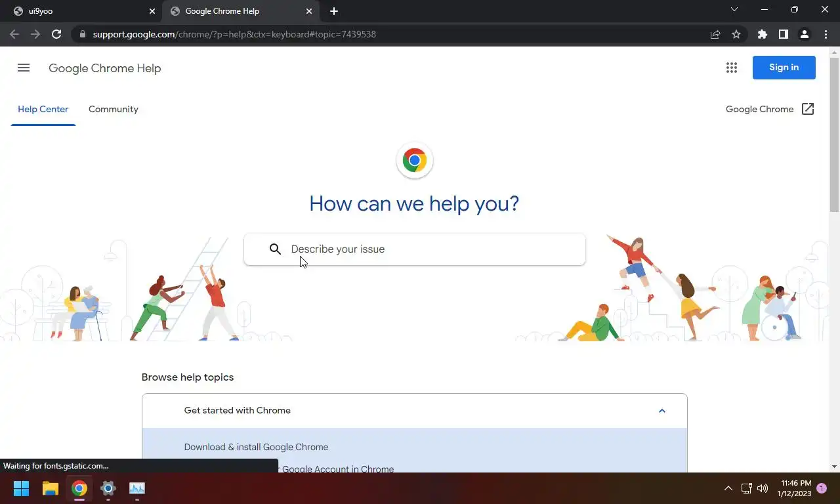The image size is (840, 504).
Task: Open the clock showing 11:46 PM
Action: click(794, 488)
